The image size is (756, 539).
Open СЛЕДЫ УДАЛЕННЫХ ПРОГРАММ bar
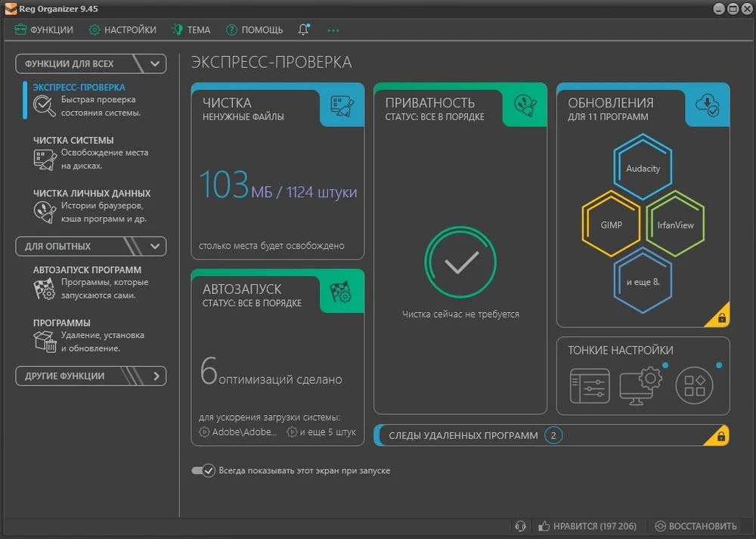[552, 435]
